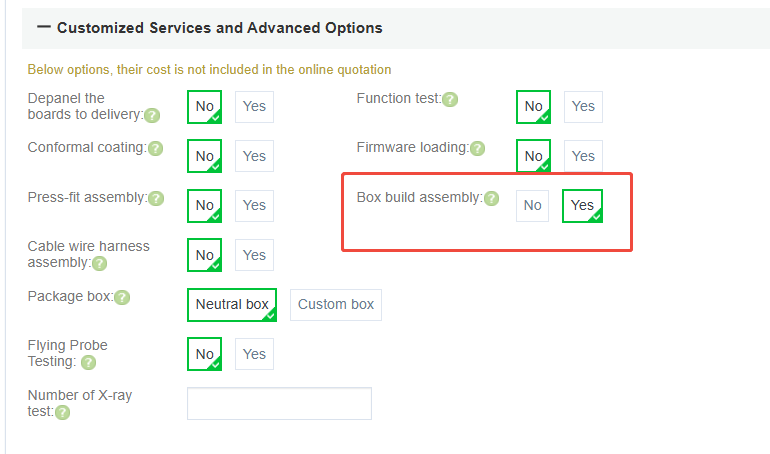The width and height of the screenshot is (770, 454).
Task: Click help icon next to Depanel the boards
Action: click(x=152, y=115)
